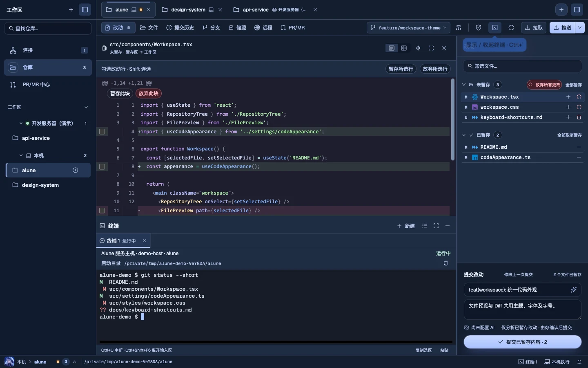
Task: Click the diff vertical scrollbar
Action: tap(452, 120)
